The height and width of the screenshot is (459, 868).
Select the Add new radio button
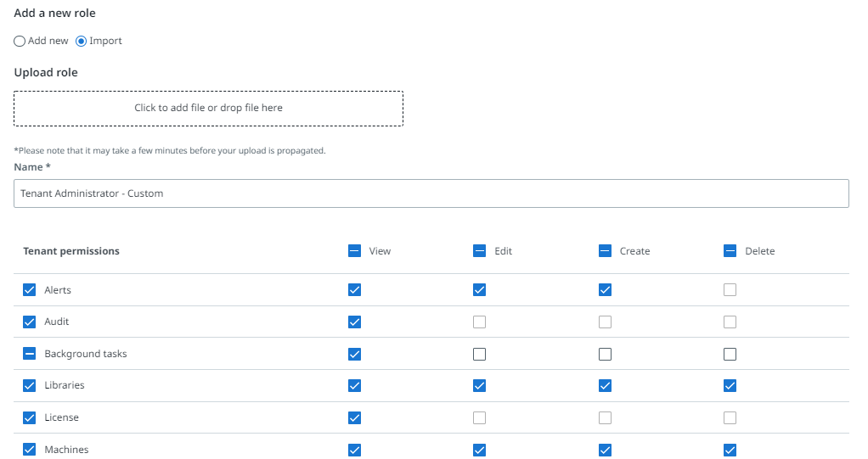pos(20,41)
